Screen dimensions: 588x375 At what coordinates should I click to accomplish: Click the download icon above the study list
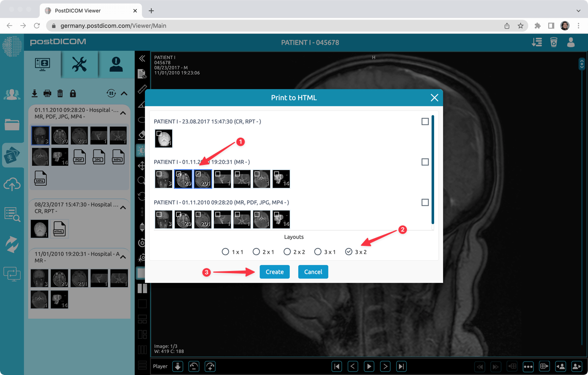(35, 93)
